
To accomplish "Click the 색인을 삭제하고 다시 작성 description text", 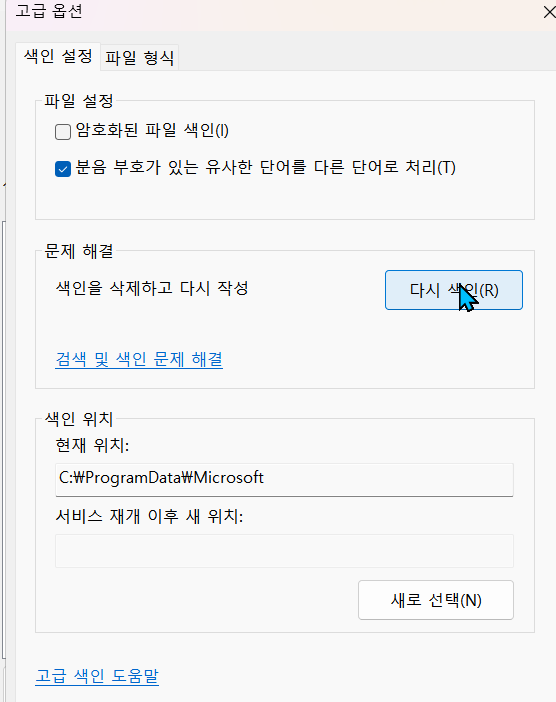I will (x=152, y=288).
